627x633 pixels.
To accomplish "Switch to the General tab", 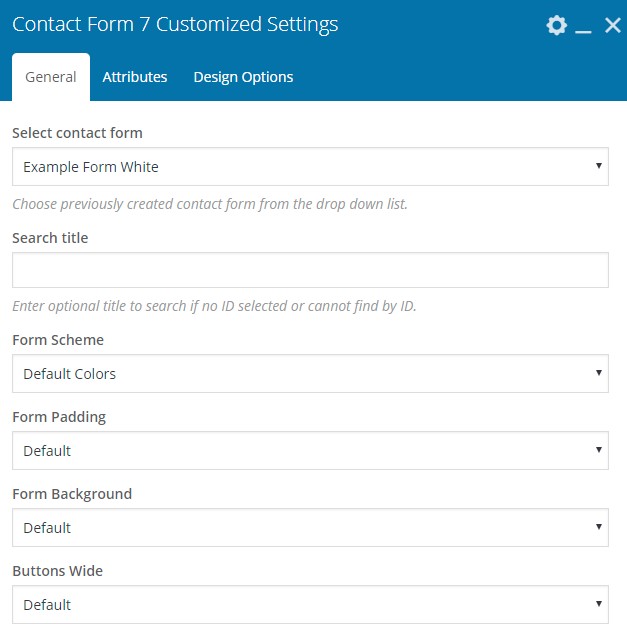I will 51,77.
